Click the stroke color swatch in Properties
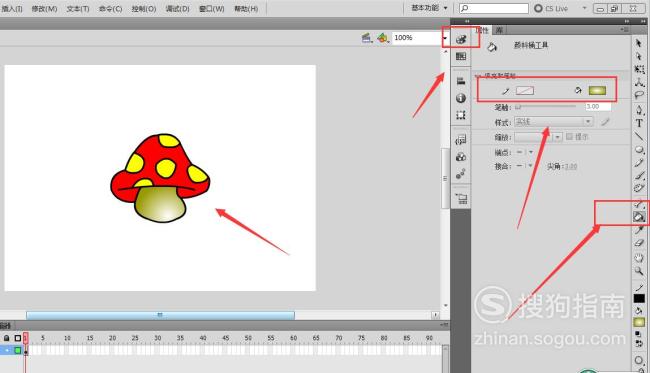The image size is (650, 373). point(525,90)
